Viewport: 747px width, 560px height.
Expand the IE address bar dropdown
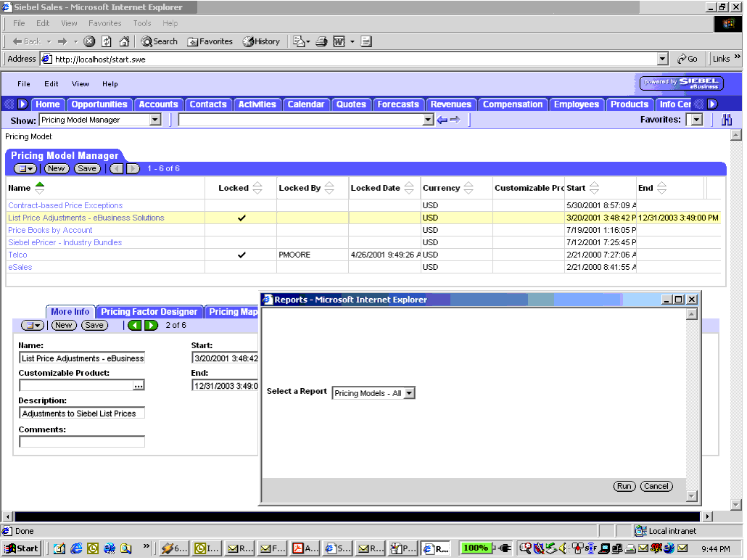pos(662,59)
